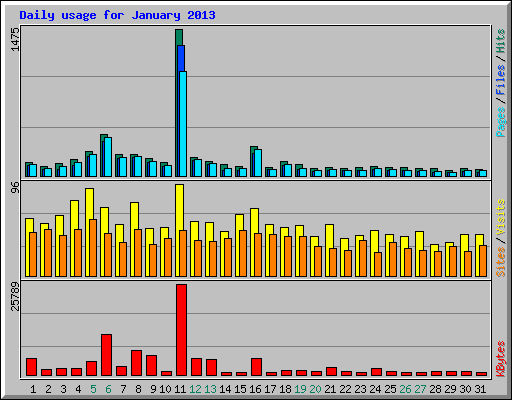The height and width of the screenshot is (400, 512).
Task: Click day label 1 on the axis
Action: tap(33, 389)
